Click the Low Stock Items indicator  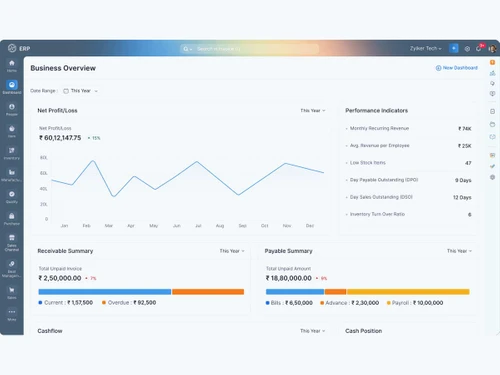coord(408,163)
